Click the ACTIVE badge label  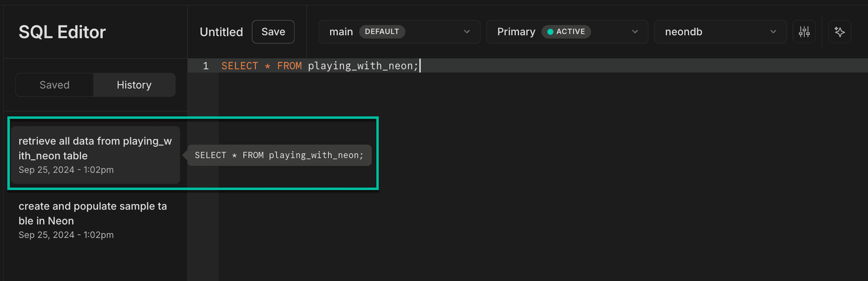pyautogui.click(x=570, y=32)
